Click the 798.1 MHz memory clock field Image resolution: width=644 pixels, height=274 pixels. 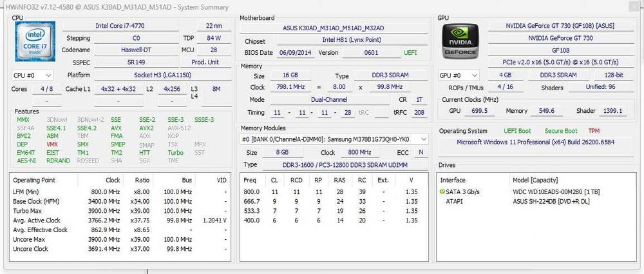(290, 87)
